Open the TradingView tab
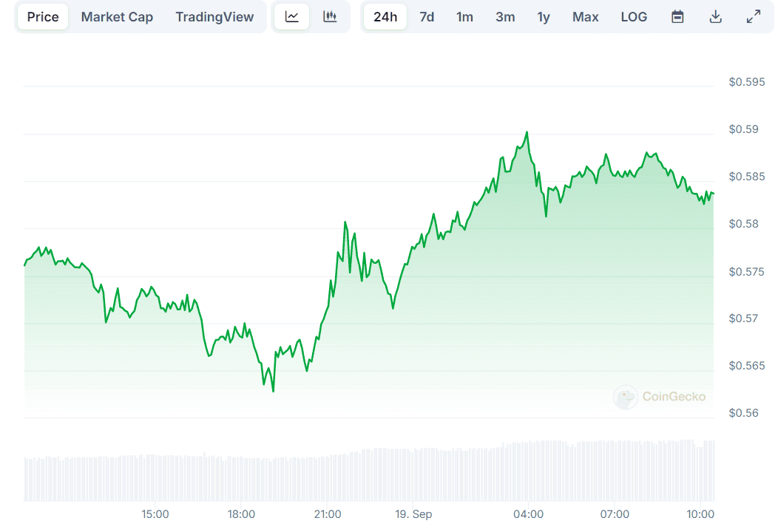Screen dimensions: 778x532 [214, 17]
